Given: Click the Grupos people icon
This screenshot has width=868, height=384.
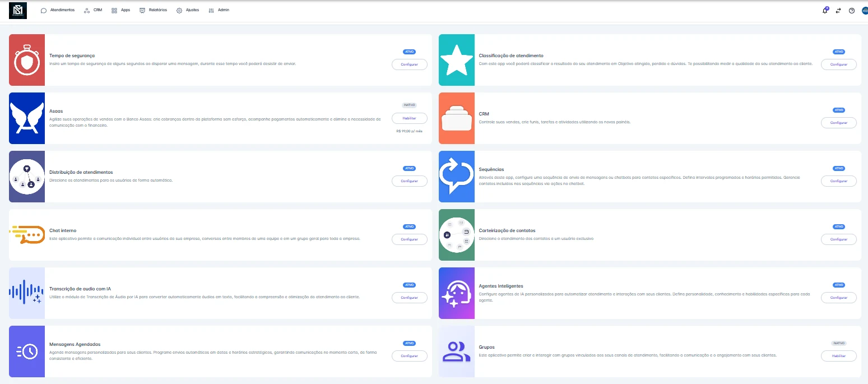Looking at the screenshot, I should (x=457, y=351).
